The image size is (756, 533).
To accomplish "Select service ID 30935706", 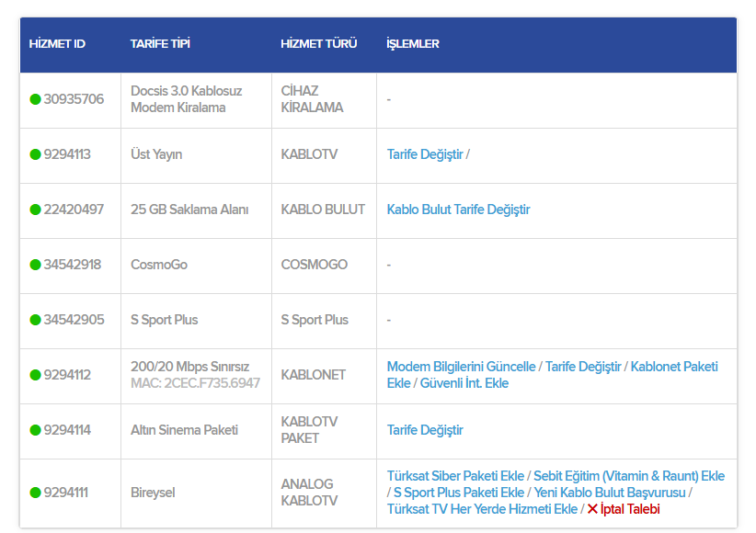I will [x=74, y=99].
